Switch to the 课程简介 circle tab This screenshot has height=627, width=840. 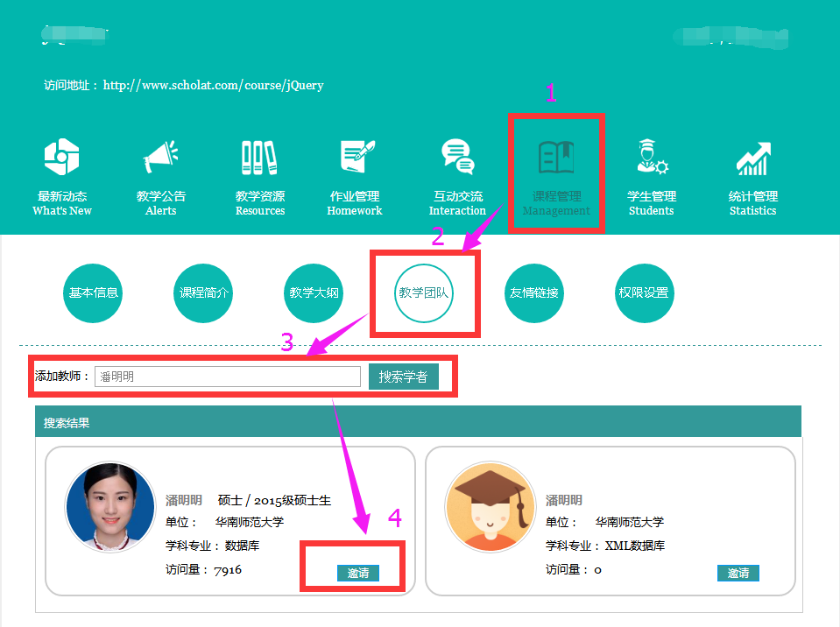(204, 292)
